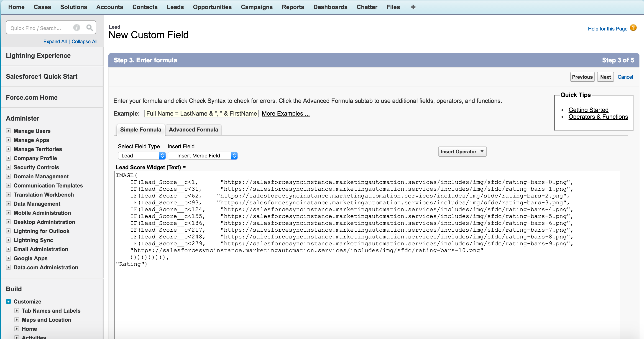Click the Previous button

click(x=582, y=77)
